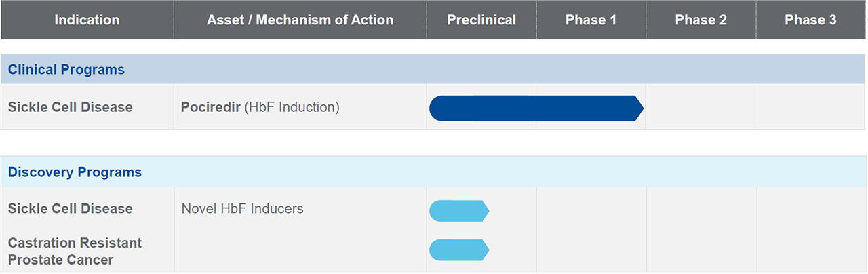The image size is (868, 274).
Task: Select the Asset / Mechanism of Action header
Action: click(300, 20)
